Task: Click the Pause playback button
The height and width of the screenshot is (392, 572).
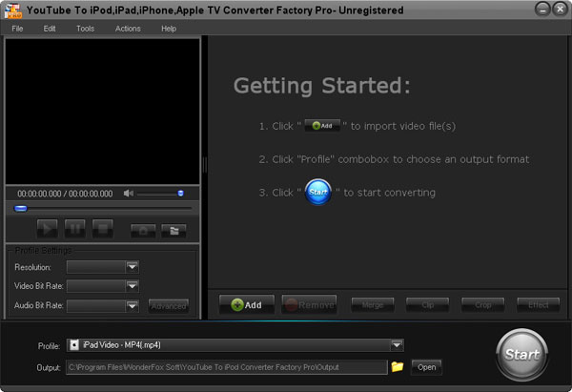Action: 74,229
